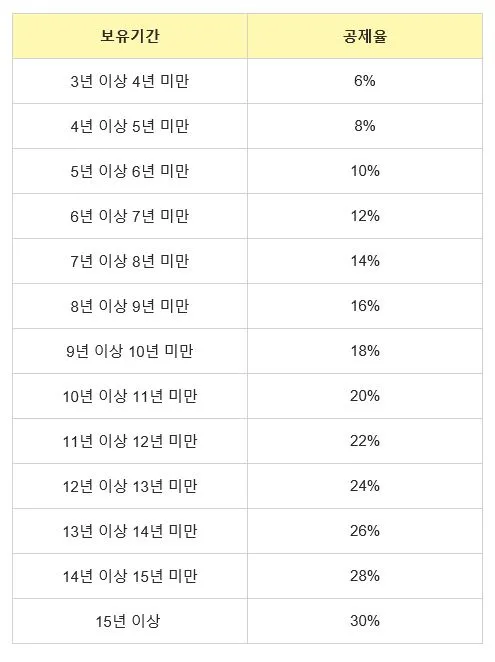Click the 공제율 column header
The height and width of the screenshot is (662, 495).
(x=365, y=36)
